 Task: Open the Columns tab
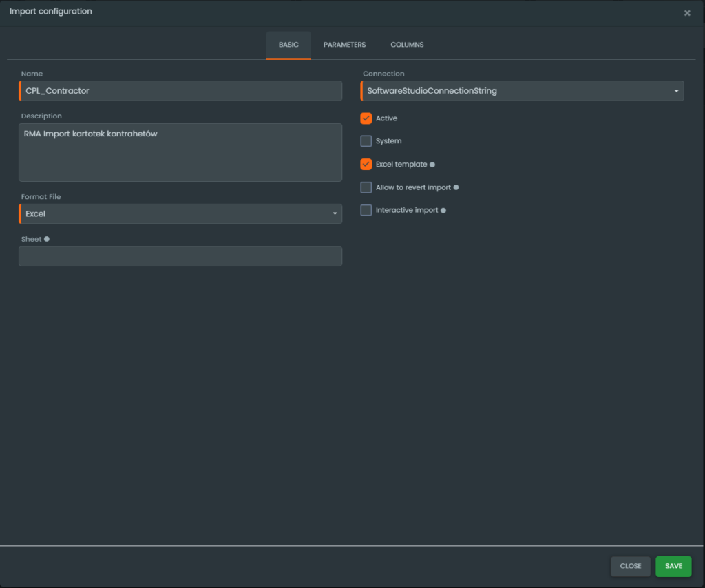[x=407, y=45]
